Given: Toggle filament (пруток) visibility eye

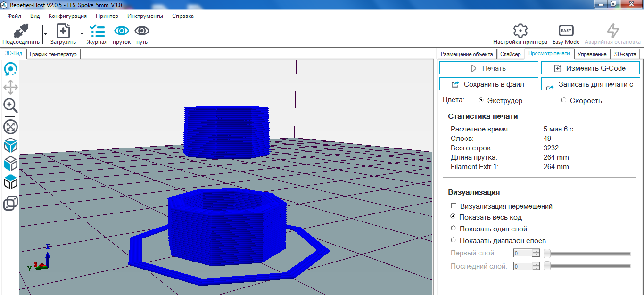Looking at the screenshot, I should [122, 31].
